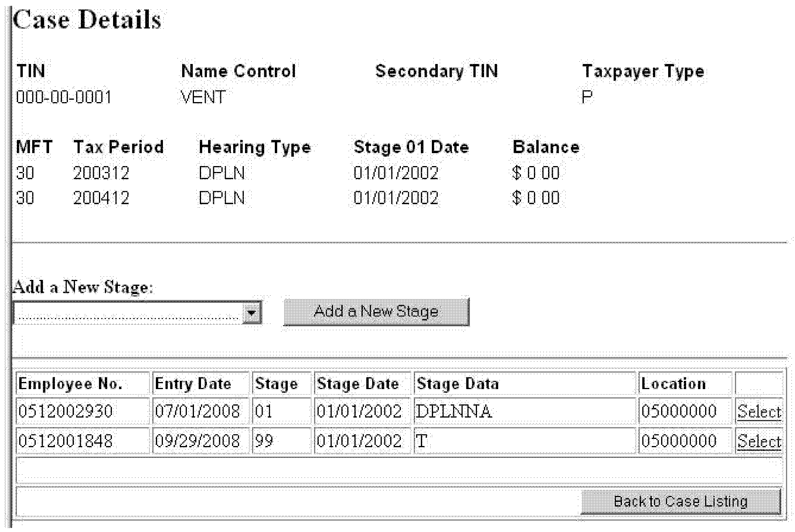This screenshot has width=795, height=532.
Task: Click tax period 200312 entry
Action: pos(101,173)
